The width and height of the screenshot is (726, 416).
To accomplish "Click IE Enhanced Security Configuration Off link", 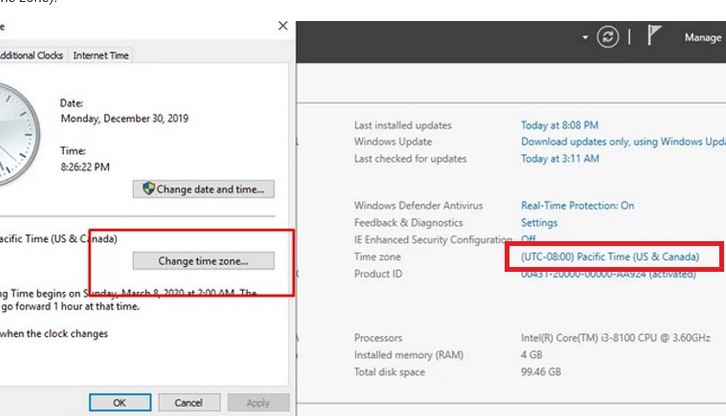I will 528,240.
